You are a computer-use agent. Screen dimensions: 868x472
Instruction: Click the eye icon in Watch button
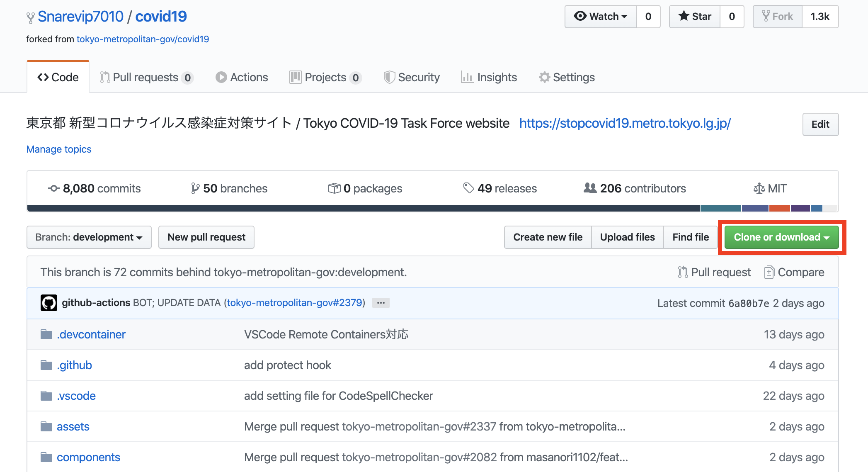coord(580,16)
